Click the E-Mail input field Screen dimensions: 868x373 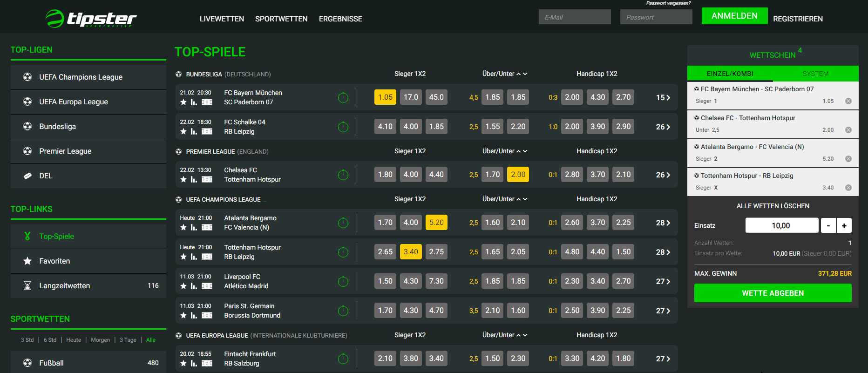coord(575,17)
